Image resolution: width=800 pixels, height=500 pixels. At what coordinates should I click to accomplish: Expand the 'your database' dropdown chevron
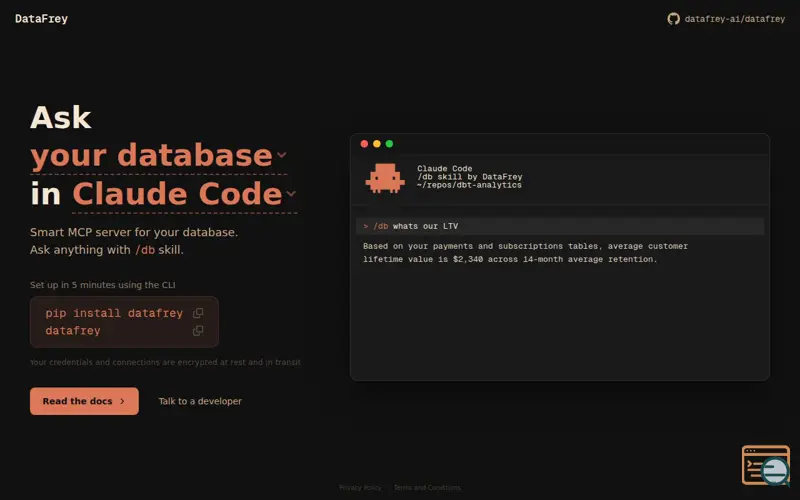[x=282, y=155]
